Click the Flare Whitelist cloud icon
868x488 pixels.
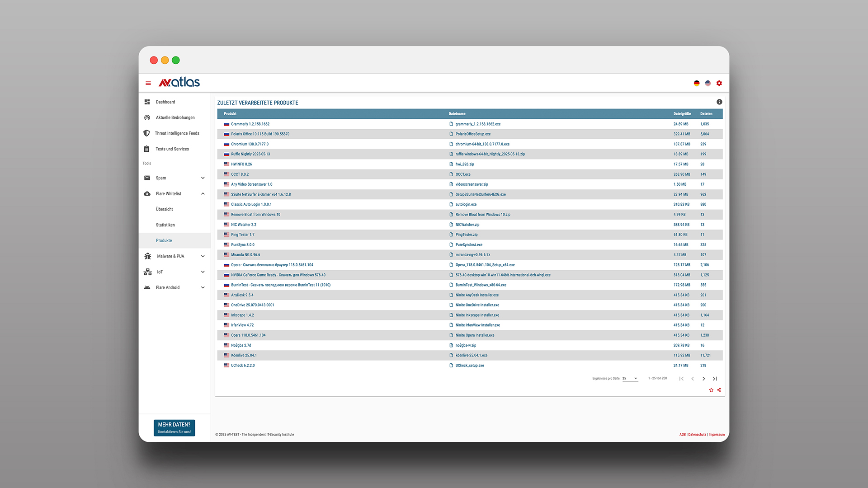coord(147,194)
